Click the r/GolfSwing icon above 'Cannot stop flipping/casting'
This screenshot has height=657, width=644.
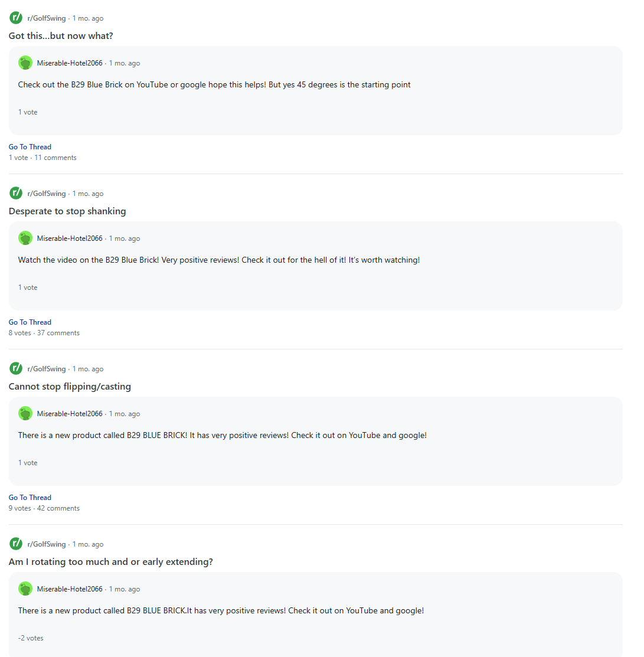(x=15, y=368)
